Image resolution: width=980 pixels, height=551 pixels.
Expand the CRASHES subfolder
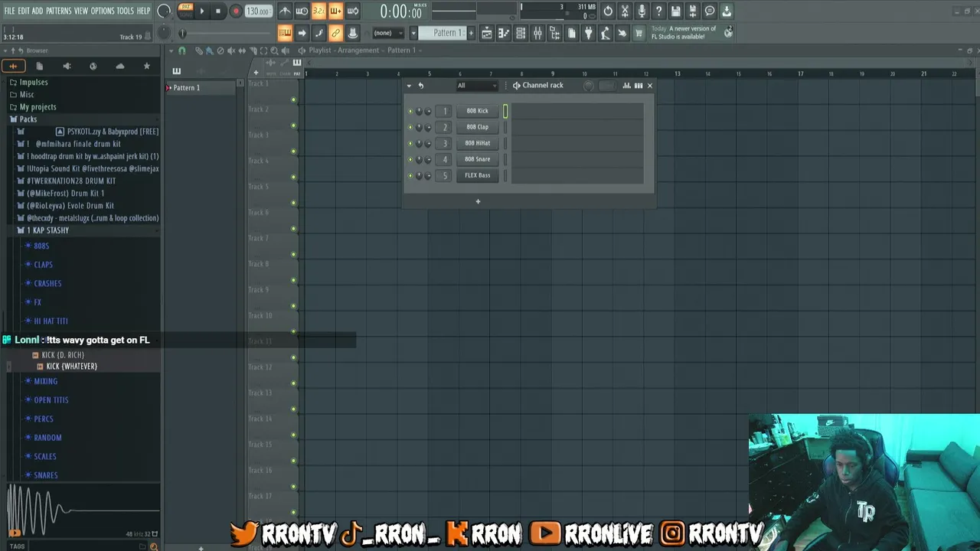[x=47, y=283]
